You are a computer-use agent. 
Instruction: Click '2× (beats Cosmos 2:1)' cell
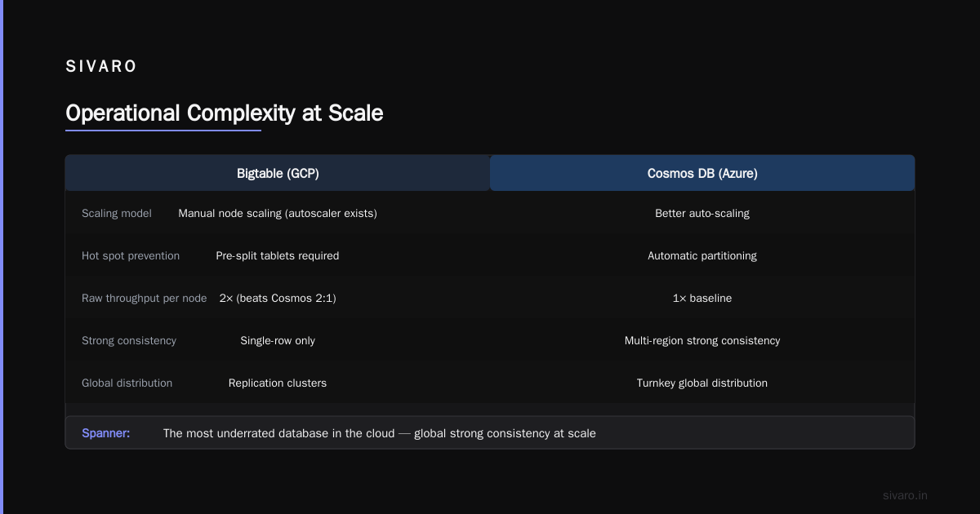pos(278,298)
